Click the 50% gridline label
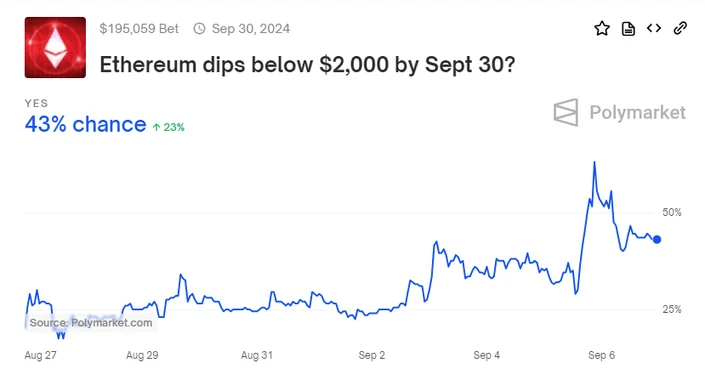The image size is (705, 374). coord(672,212)
